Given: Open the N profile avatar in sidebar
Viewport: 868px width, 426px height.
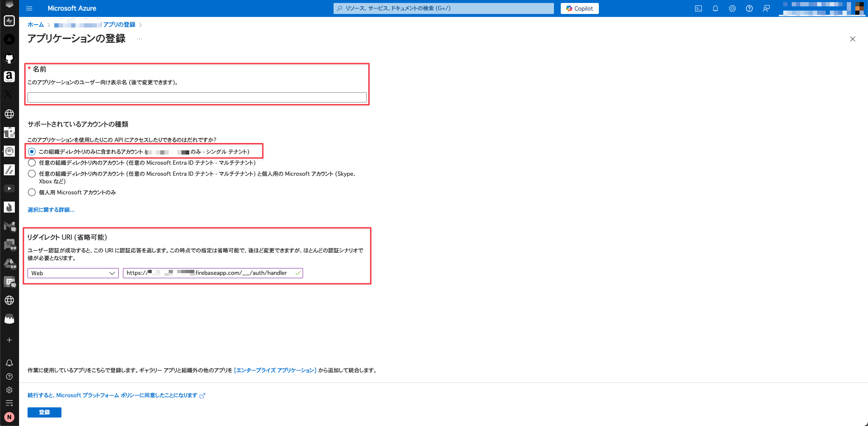Looking at the screenshot, I should click(x=9, y=417).
